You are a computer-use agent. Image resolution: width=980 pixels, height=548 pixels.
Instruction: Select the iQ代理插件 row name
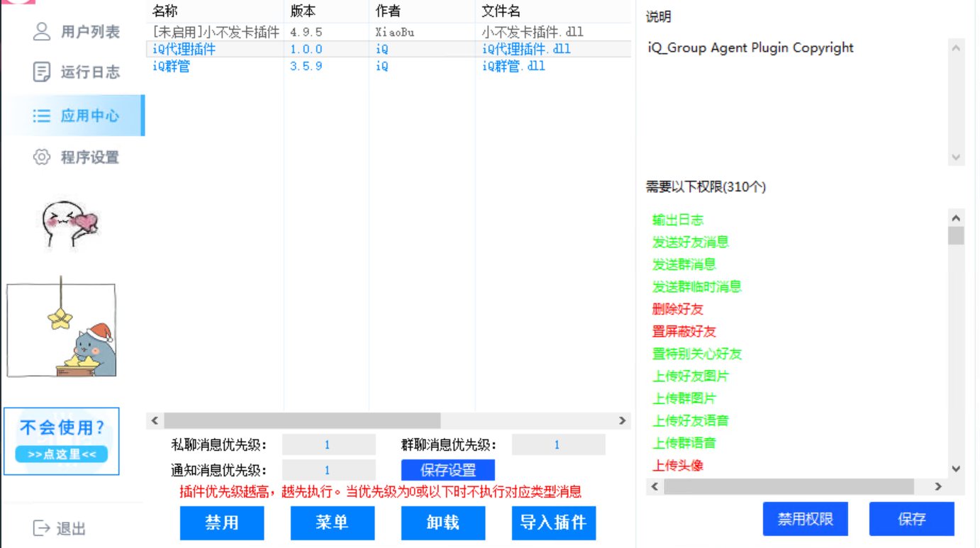[x=184, y=50]
